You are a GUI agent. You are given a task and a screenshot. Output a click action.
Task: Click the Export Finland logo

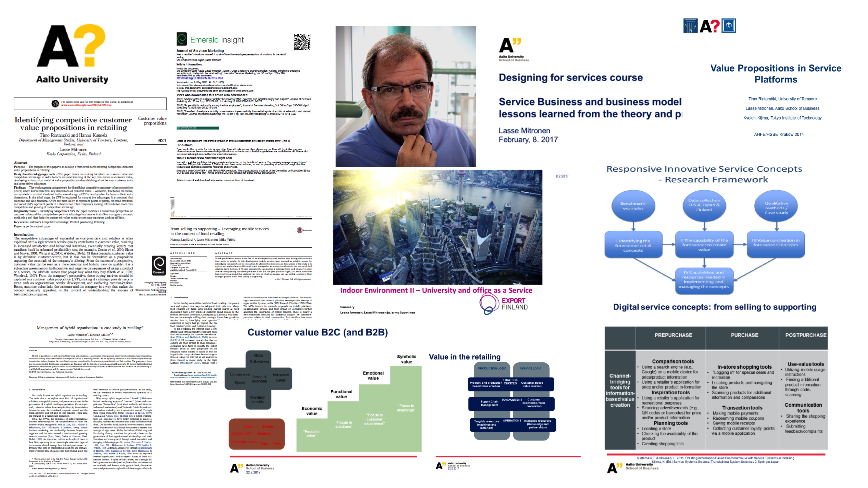click(x=504, y=303)
